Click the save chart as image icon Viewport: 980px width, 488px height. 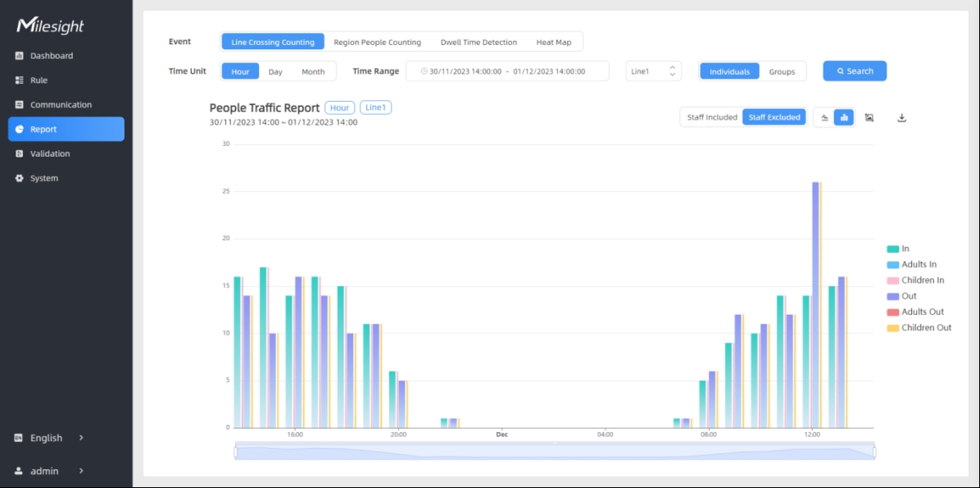point(869,117)
